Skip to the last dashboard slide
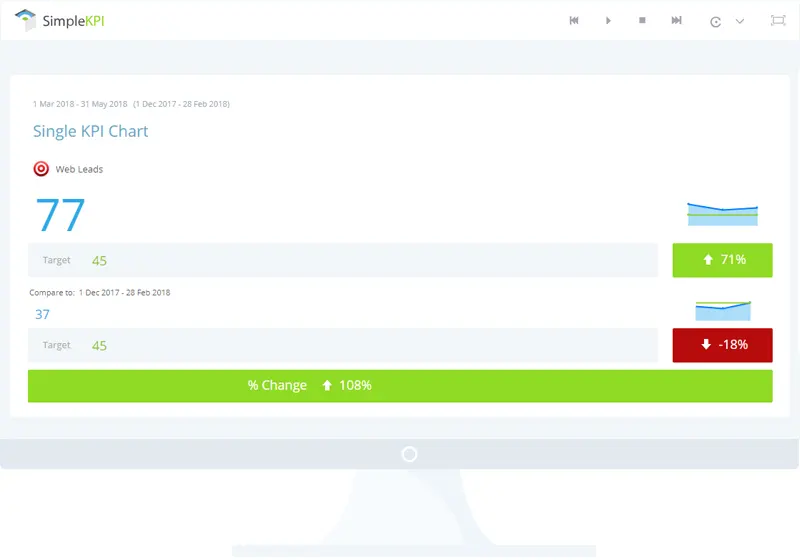 (677, 20)
